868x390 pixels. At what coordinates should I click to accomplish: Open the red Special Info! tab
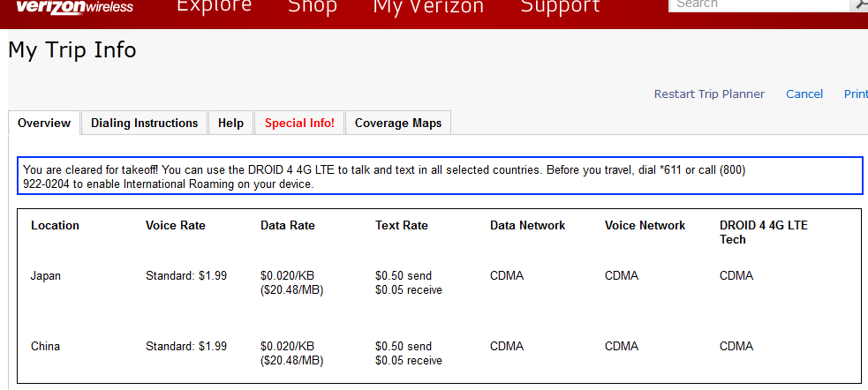(299, 123)
